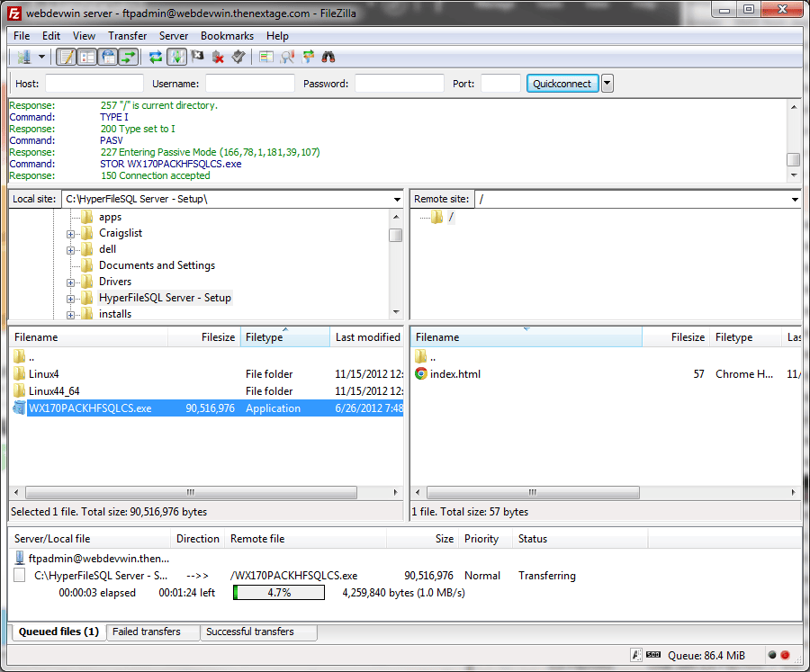Open the Bookmarks menu

pyautogui.click(x=228, y=36)
